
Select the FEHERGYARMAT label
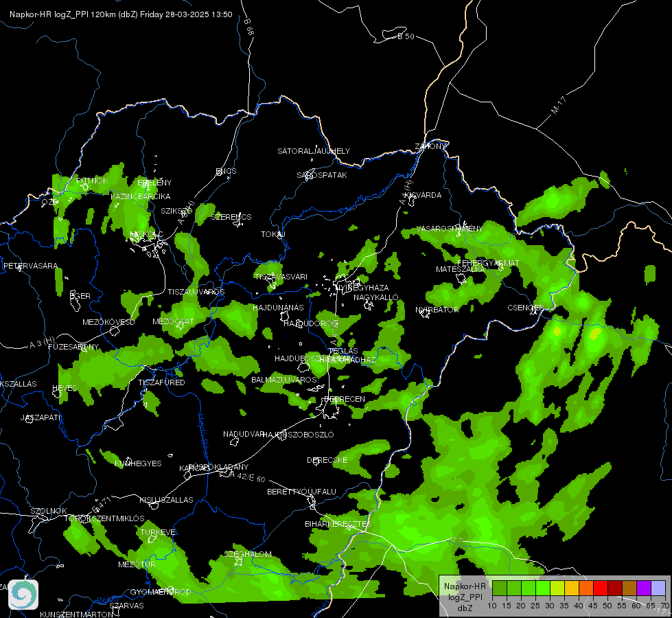tap(488, 263)
